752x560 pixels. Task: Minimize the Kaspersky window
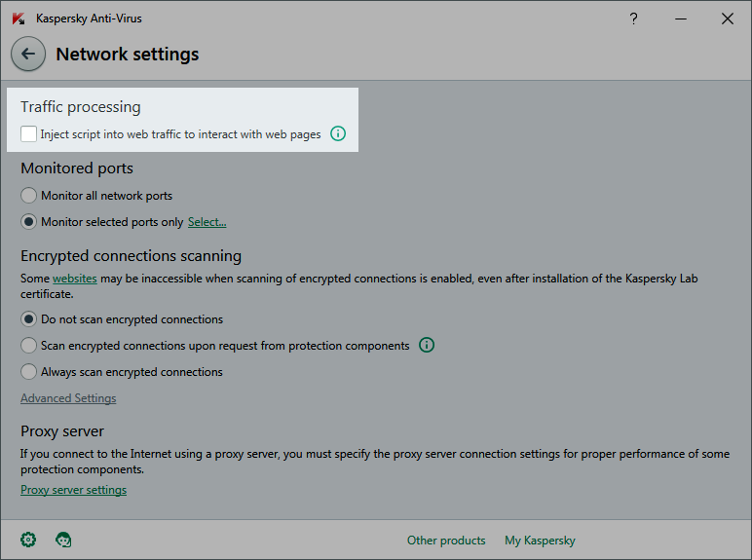681,19
